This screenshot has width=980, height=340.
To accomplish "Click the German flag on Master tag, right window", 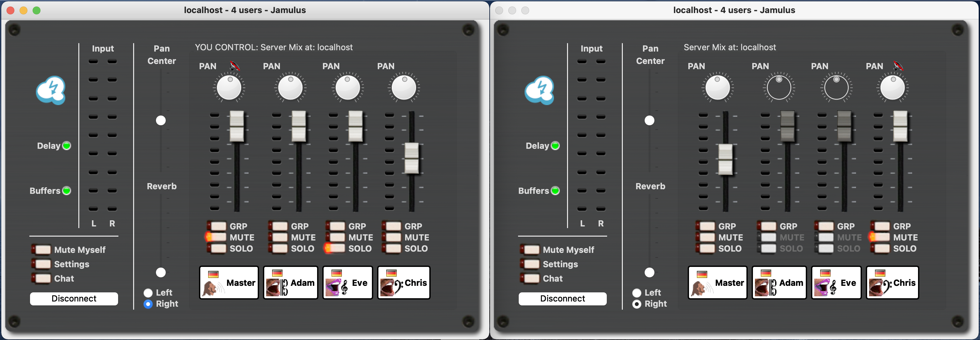I will [x=702, y=274].
